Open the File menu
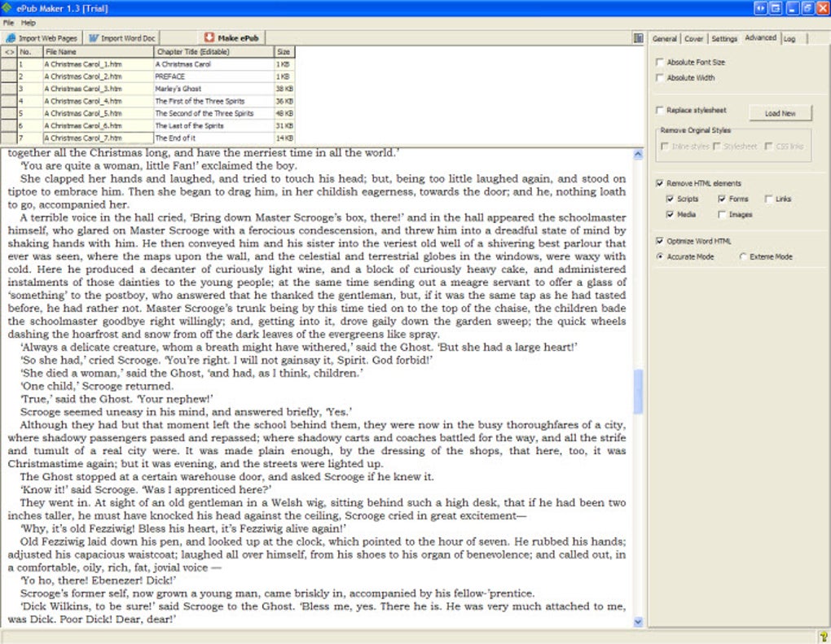This screenshot has width=831, height=644. (8, 23)
